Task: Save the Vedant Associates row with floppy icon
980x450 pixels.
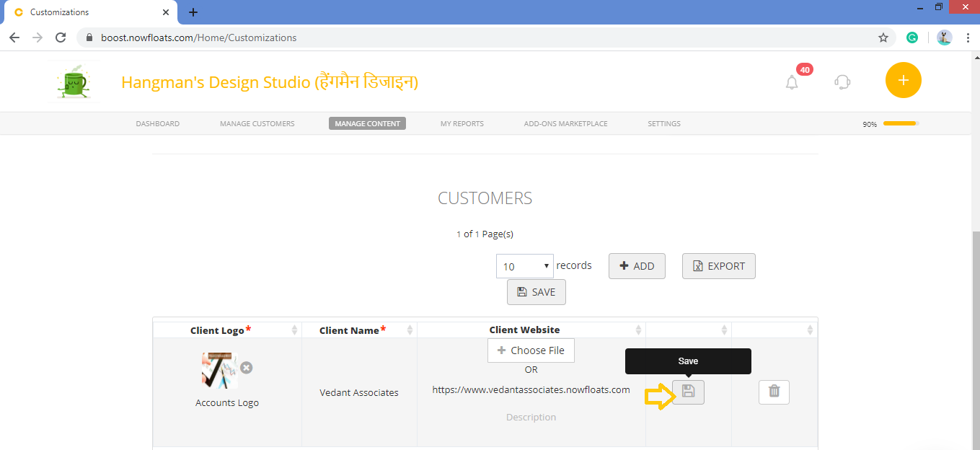Action: tap(688, 392)
